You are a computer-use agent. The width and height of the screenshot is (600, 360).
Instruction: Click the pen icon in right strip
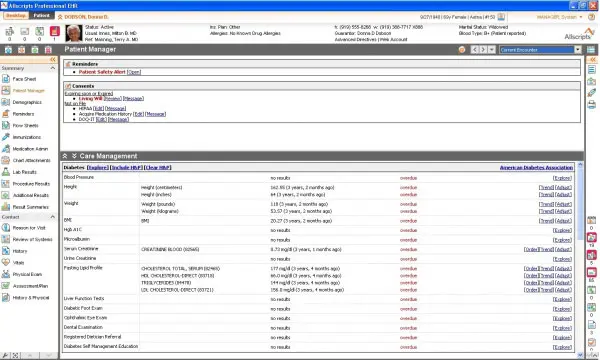pyautogui.click(x=592, y=93)
